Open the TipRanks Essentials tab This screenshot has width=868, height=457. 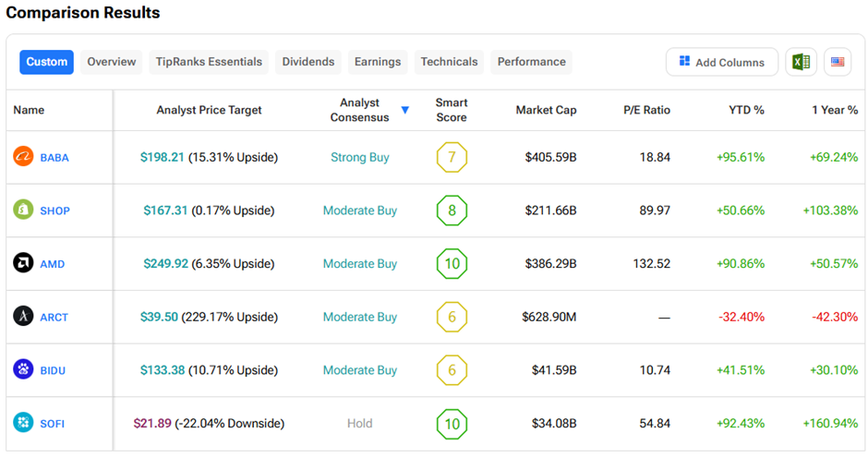[x=209, y=62]
